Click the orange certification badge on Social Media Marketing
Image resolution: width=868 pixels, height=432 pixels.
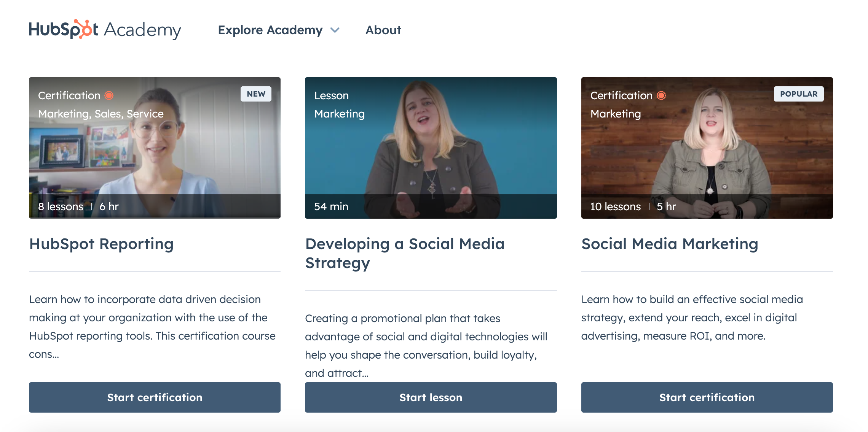coord(662,95)
